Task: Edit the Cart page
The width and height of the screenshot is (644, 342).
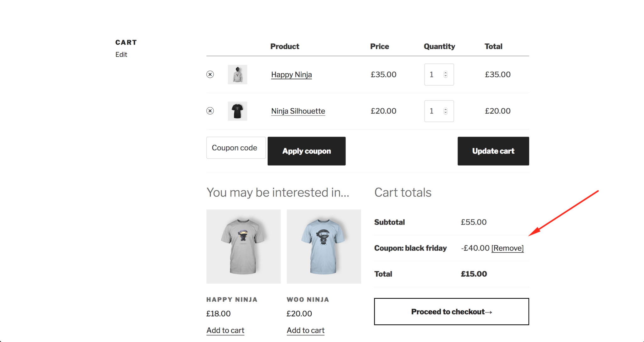Action: tap(121, 55)
